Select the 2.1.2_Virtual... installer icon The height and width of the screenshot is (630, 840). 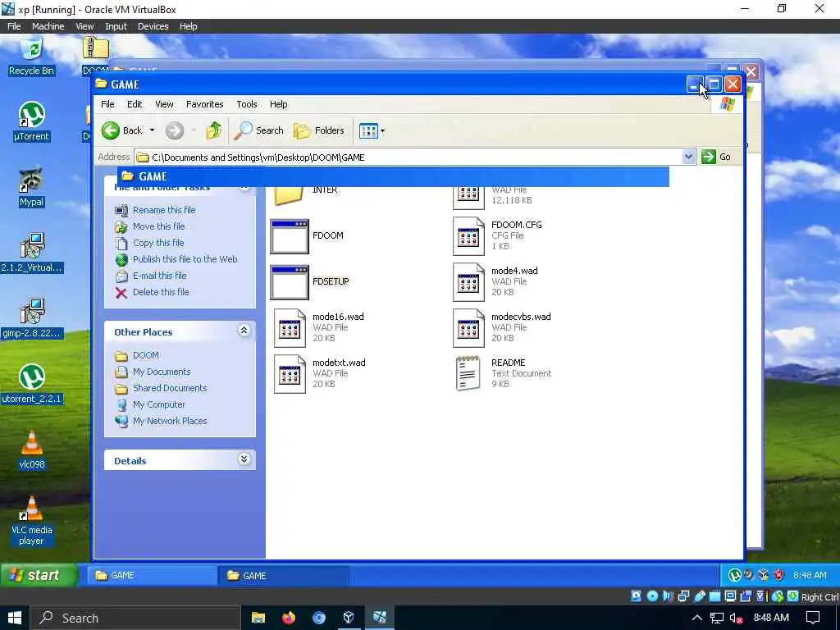pos(32,253)
